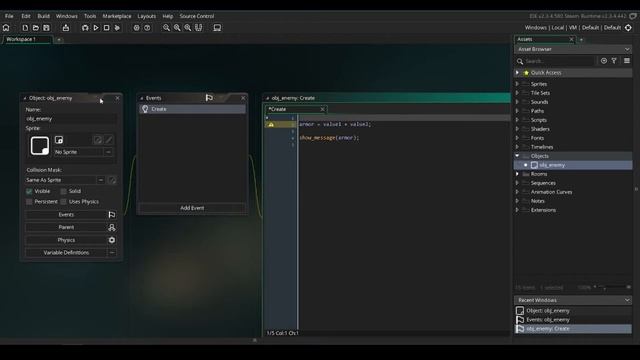640x360 pixels.
Task: Click the Physics button
Action: coord(66,240)
